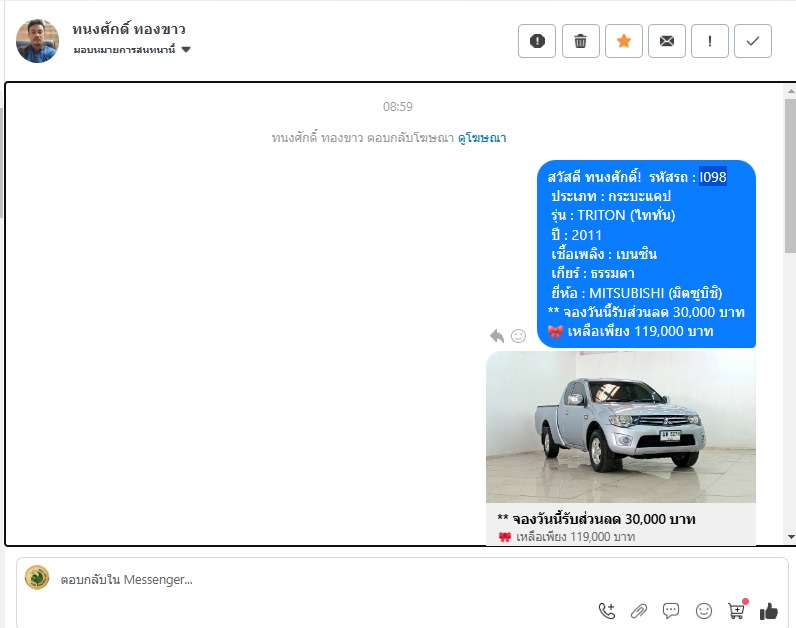Attach a file with the paperclip
The width and height of the screenshot is (796, 628).
(x=639, y=610)
